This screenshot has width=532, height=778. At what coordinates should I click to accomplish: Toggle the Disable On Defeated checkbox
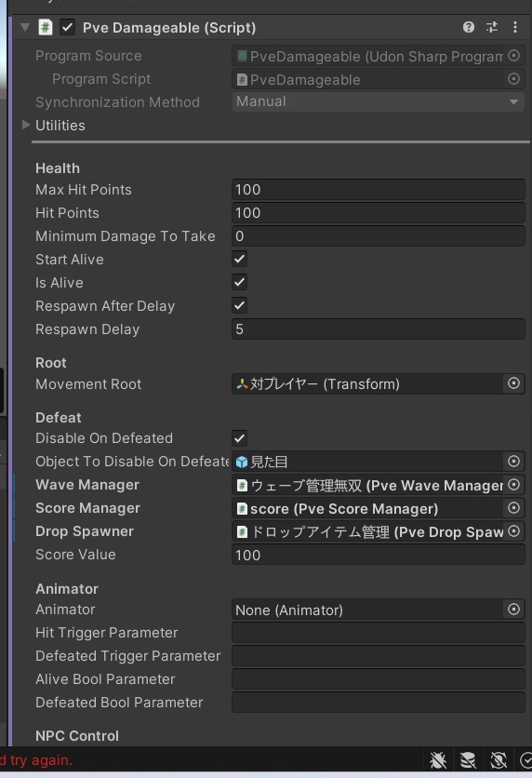tap(239, 438)
